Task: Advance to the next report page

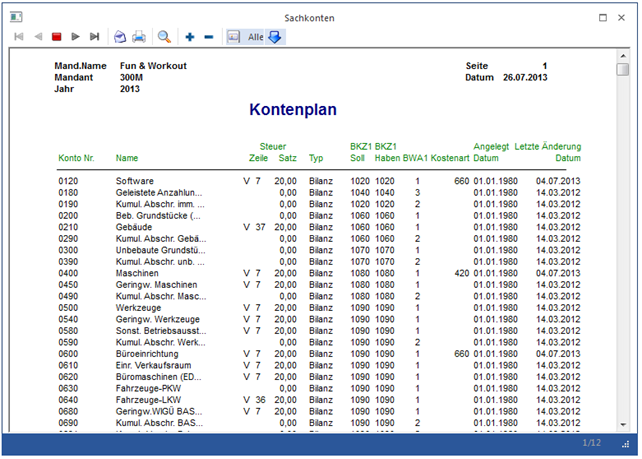Action: click(75, 37)
